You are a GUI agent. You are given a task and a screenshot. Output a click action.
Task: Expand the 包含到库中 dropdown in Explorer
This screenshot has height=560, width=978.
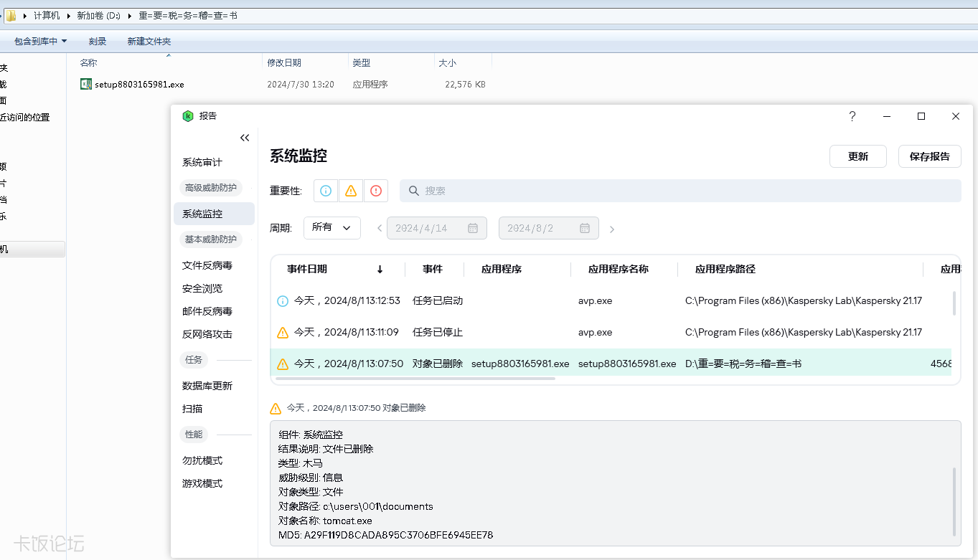tap(40, 42)
